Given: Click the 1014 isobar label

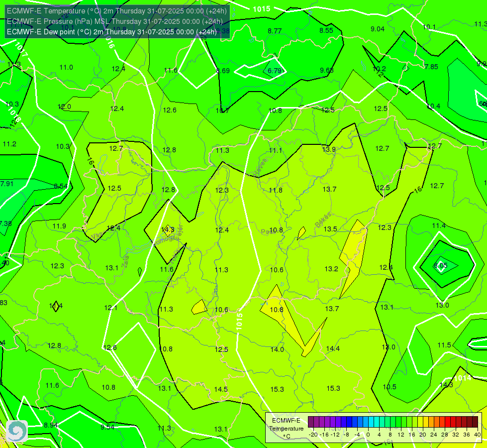Looking at the screenshot, I should click(463, 378).
